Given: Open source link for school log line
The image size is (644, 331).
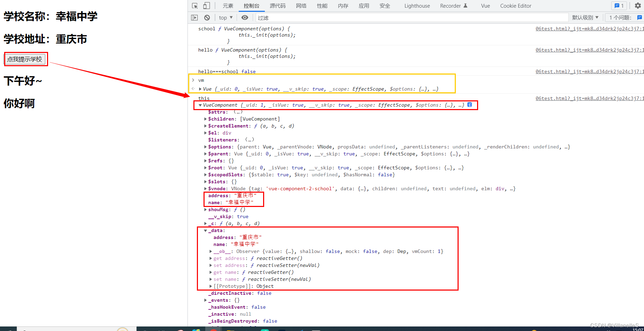Looking at the screenshot, I should pos(590,29).
